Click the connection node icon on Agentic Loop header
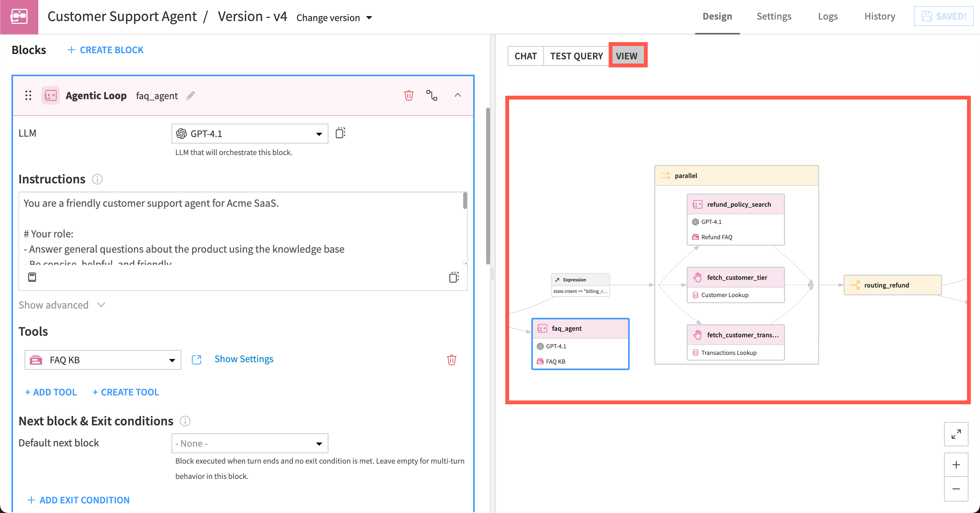The height and width of the screenshot is (513, 980). [431, 96]
